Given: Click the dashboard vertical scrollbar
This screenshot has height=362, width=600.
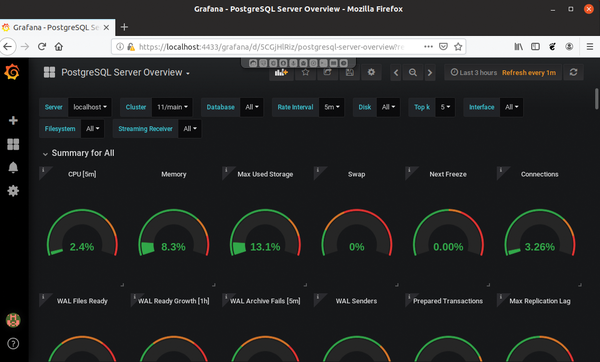Looking at the screenshot, I should point(596,99).
